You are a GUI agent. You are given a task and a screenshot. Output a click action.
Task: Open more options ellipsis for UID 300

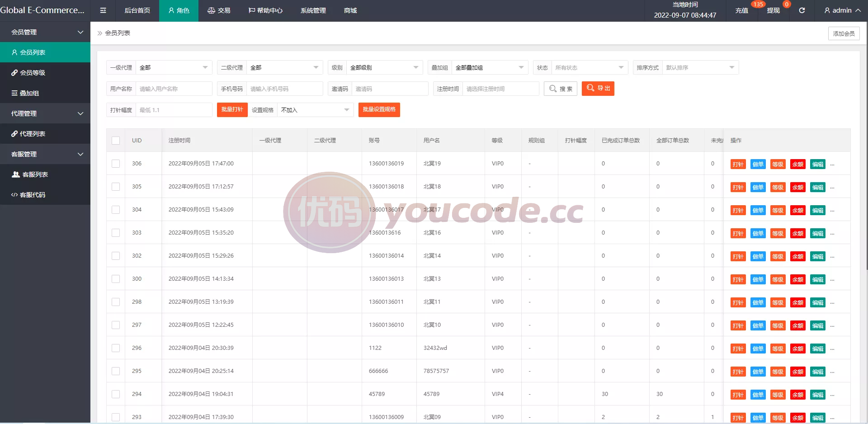coord(832,279)
